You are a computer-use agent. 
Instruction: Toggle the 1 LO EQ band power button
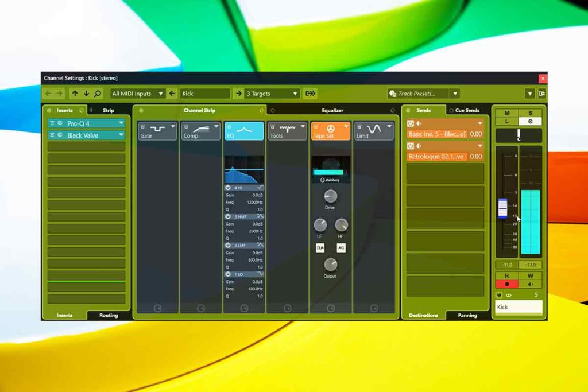228,274
